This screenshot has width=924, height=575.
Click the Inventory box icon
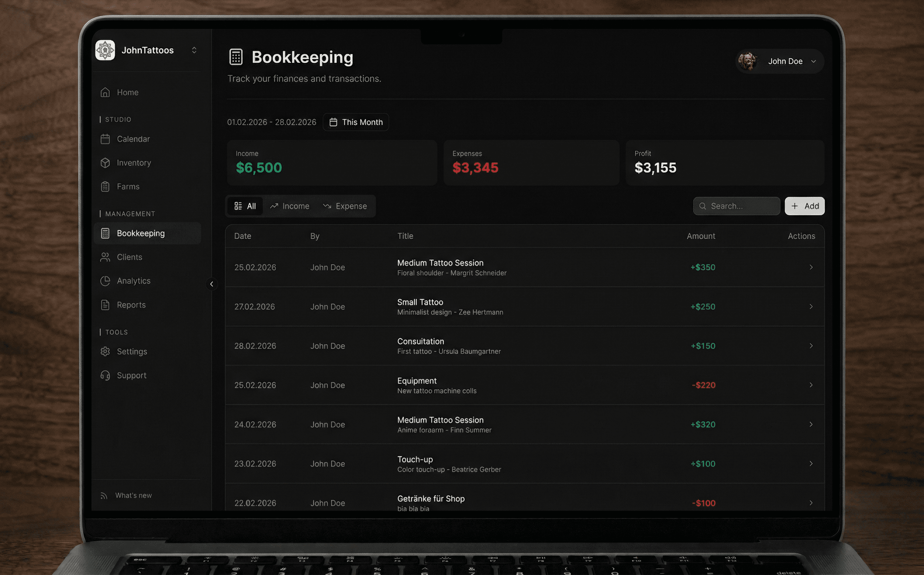pyautogui.click(x=105, y=163)
